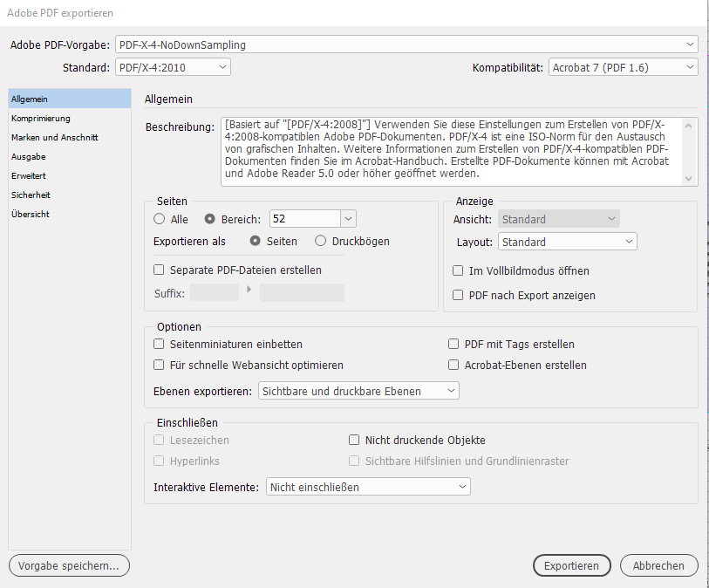
Task: Open the Interaktive Elemente dropdown
Action: [367, 486]
